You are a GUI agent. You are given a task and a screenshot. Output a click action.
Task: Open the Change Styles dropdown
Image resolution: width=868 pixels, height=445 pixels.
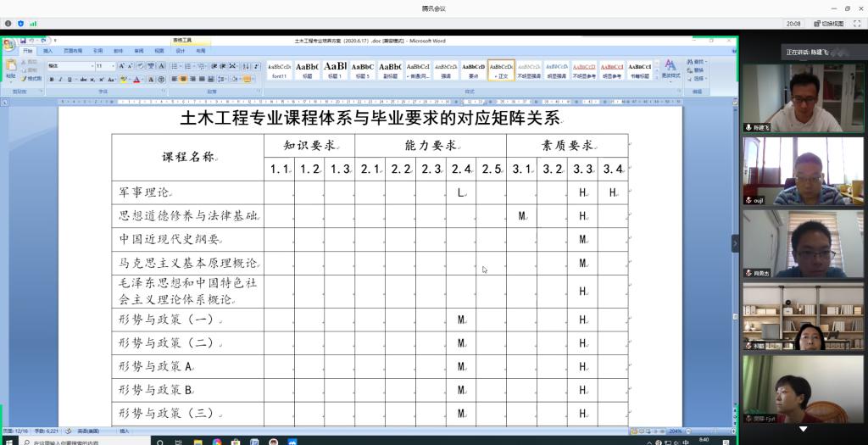(x=670, y=70)
